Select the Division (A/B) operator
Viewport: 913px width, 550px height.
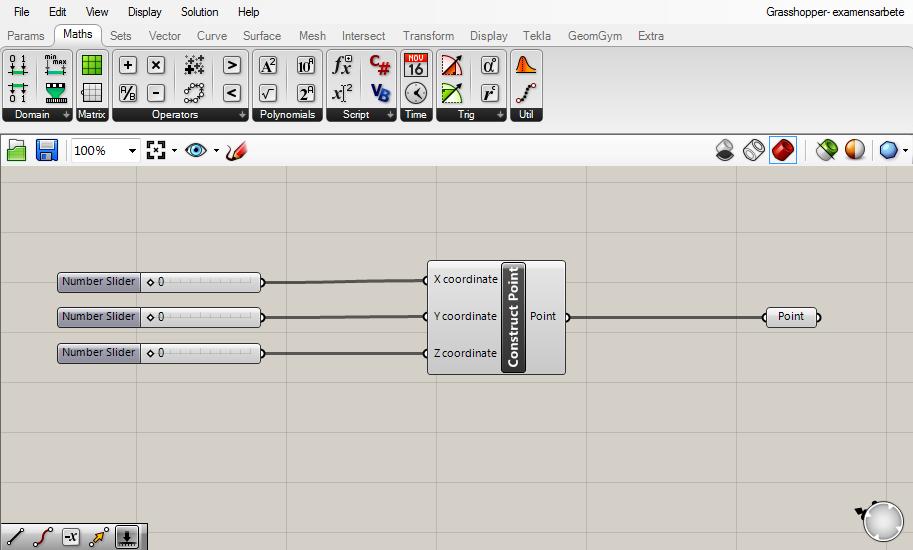128,93
